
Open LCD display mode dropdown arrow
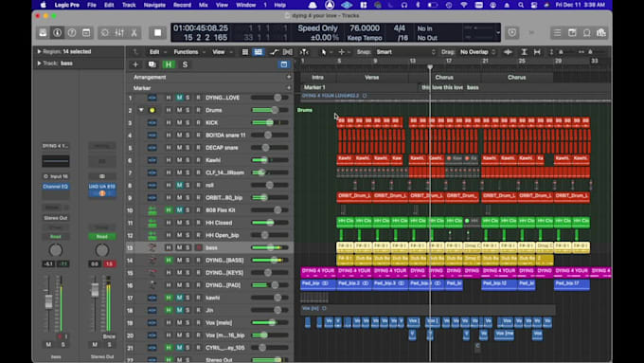(498, 33)
